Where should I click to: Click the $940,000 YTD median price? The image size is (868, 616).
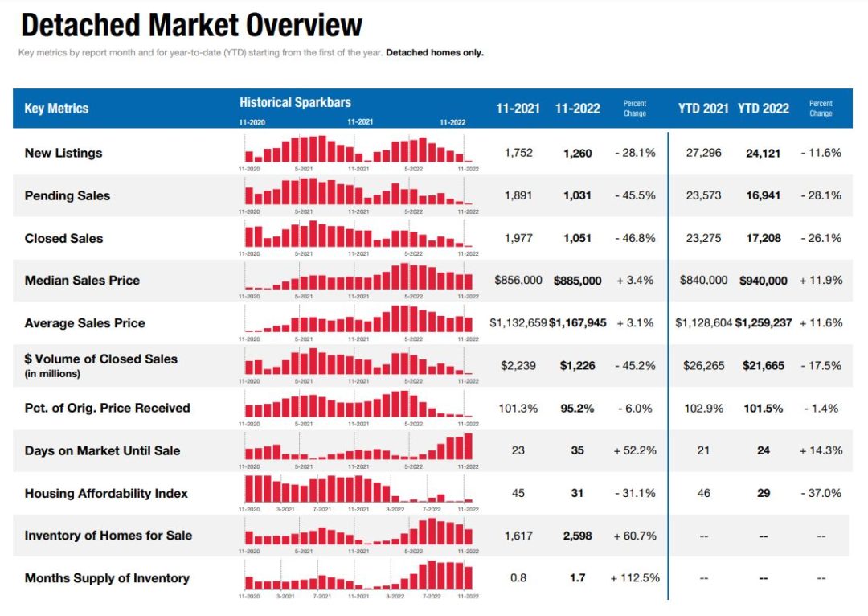764,281
